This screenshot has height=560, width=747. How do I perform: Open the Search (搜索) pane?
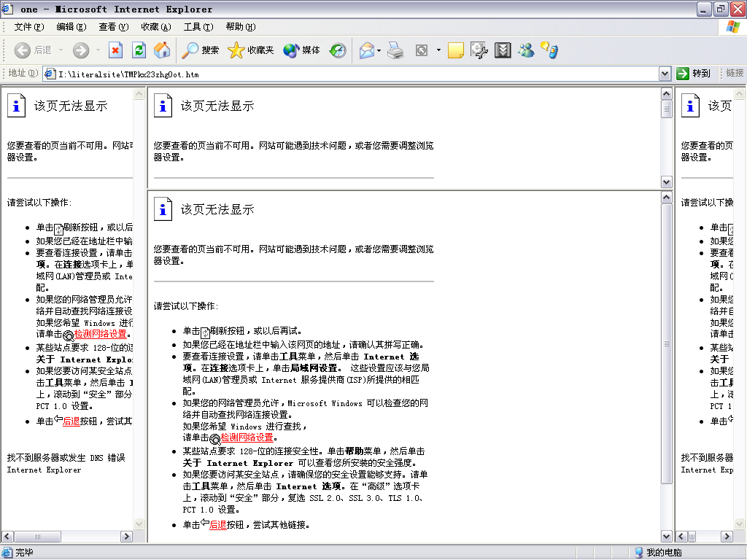[200, 50]
